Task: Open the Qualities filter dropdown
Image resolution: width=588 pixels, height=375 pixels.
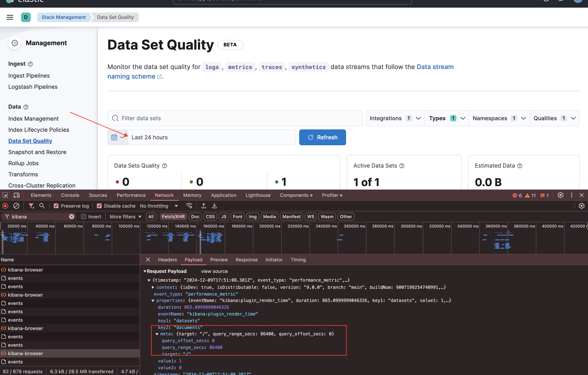Action: tap(555, 118)
